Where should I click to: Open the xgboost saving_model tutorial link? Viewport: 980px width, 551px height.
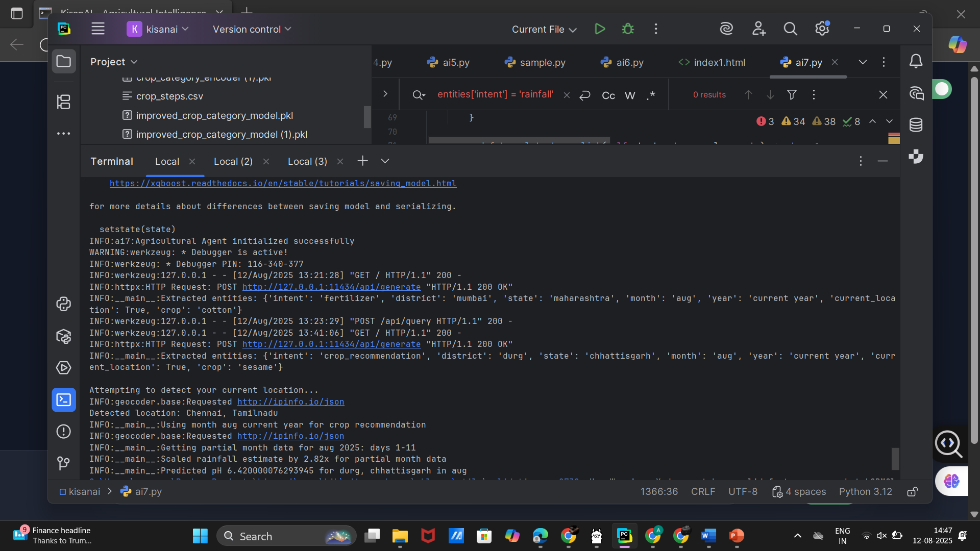(283, 184)
